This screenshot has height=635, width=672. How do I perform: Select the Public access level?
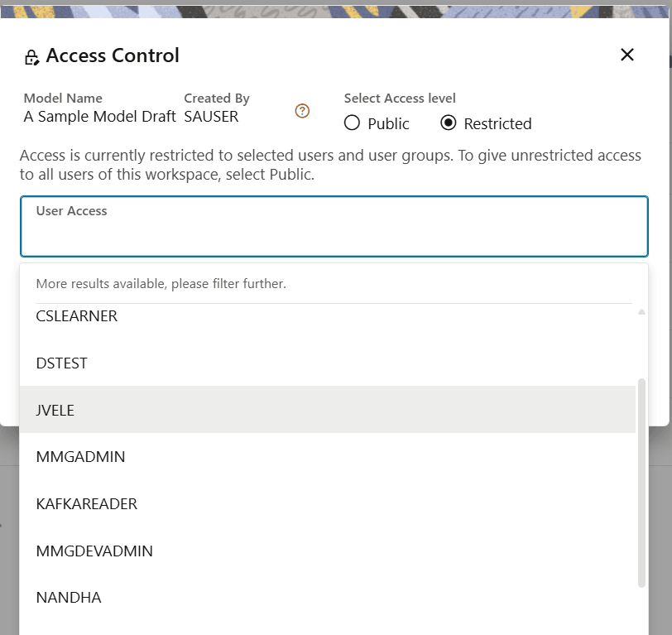click(352, 123)
